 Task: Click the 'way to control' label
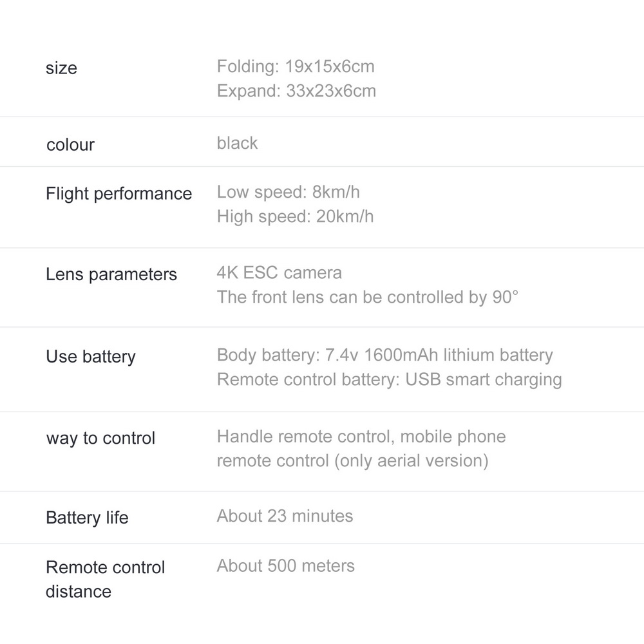[100, 439]
